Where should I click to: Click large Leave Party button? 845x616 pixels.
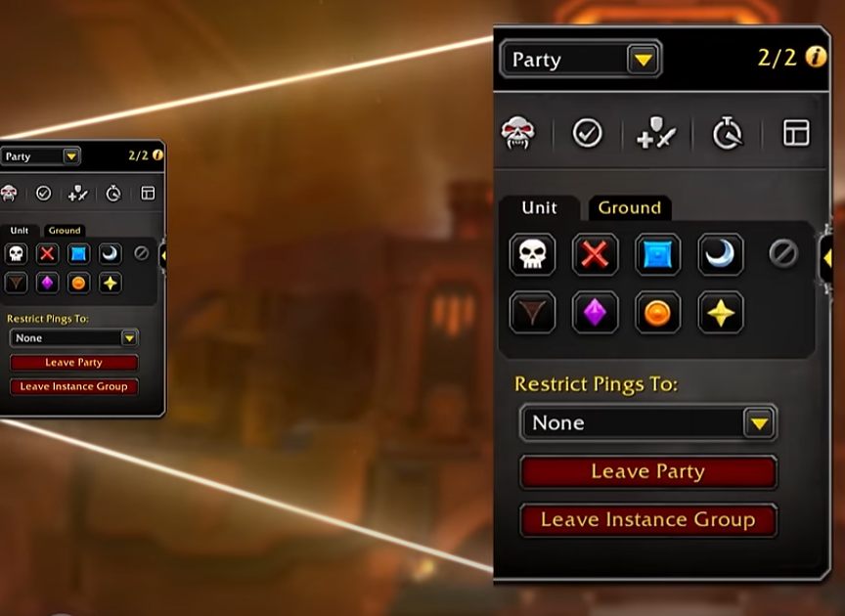[648, 471]
